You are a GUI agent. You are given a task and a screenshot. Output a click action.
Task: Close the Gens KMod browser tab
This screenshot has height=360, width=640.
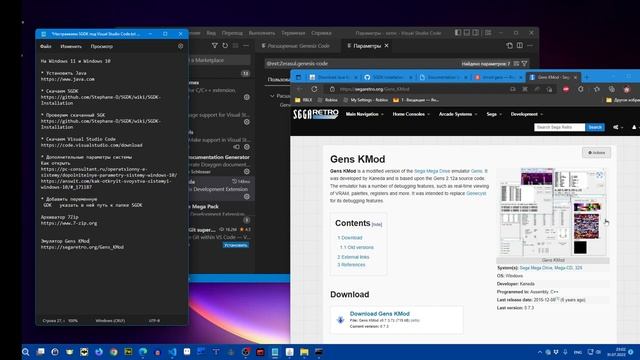(576, 77)
